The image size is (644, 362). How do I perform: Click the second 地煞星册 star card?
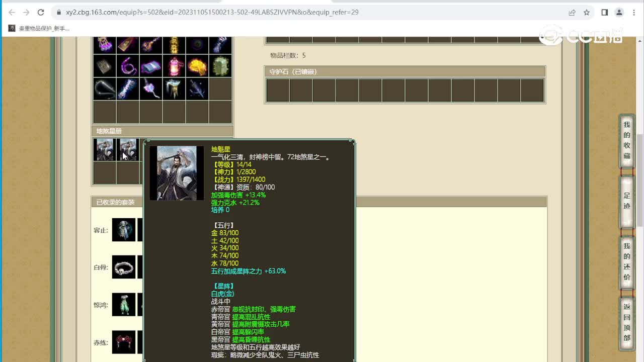pyautogui.click(x=128, y=150)
